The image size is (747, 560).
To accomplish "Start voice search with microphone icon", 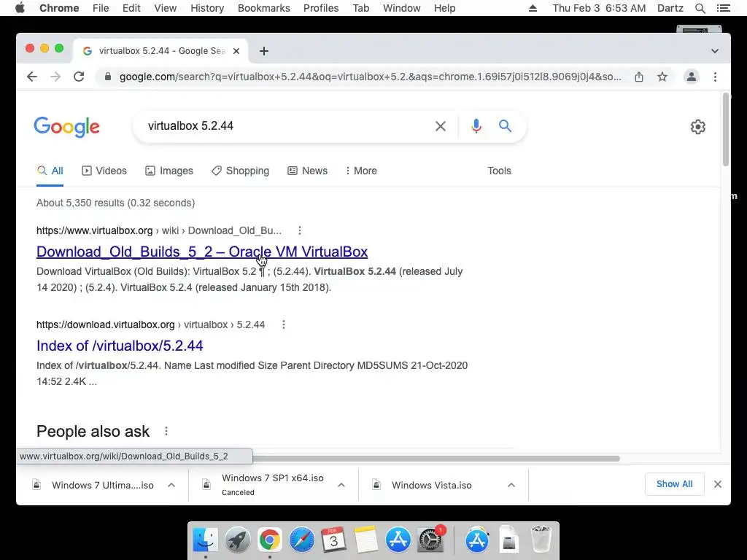I will click(x=476, y=126).
